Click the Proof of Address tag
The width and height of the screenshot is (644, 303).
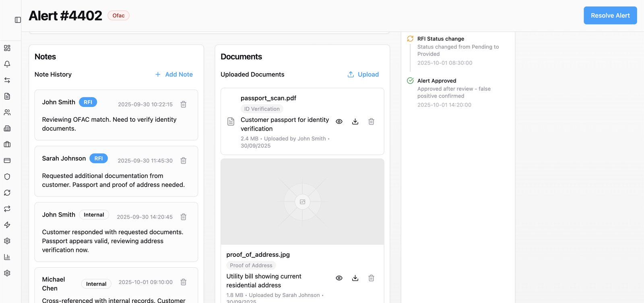coord(251,265)
